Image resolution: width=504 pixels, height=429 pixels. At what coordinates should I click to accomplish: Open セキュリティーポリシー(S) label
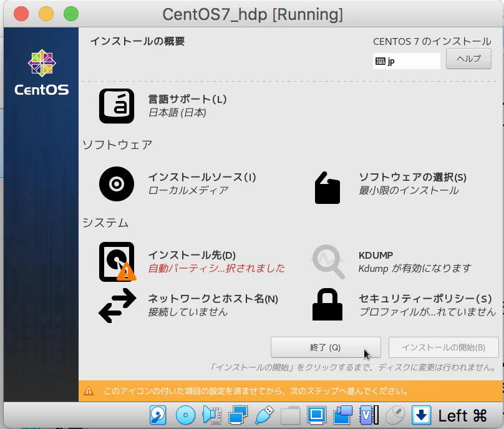425,299
